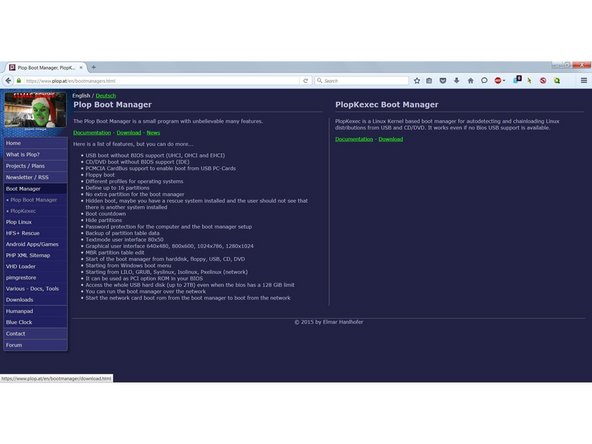Viewport: 592px width, 444px height.
Task: Open PlopKexec Download link
Action: (391, 139)
